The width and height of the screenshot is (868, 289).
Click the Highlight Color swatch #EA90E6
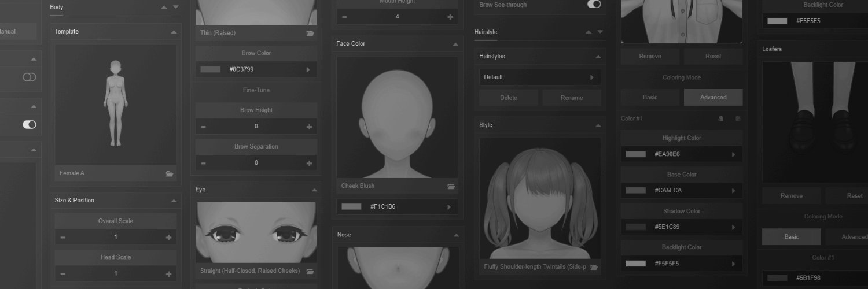635,154
